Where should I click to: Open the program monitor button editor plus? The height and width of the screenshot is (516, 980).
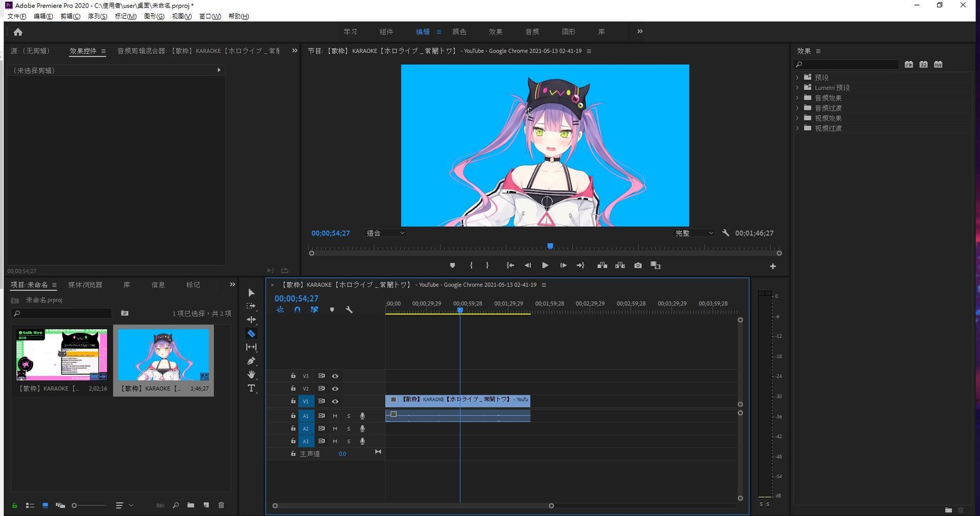click(x=773, y=266)
